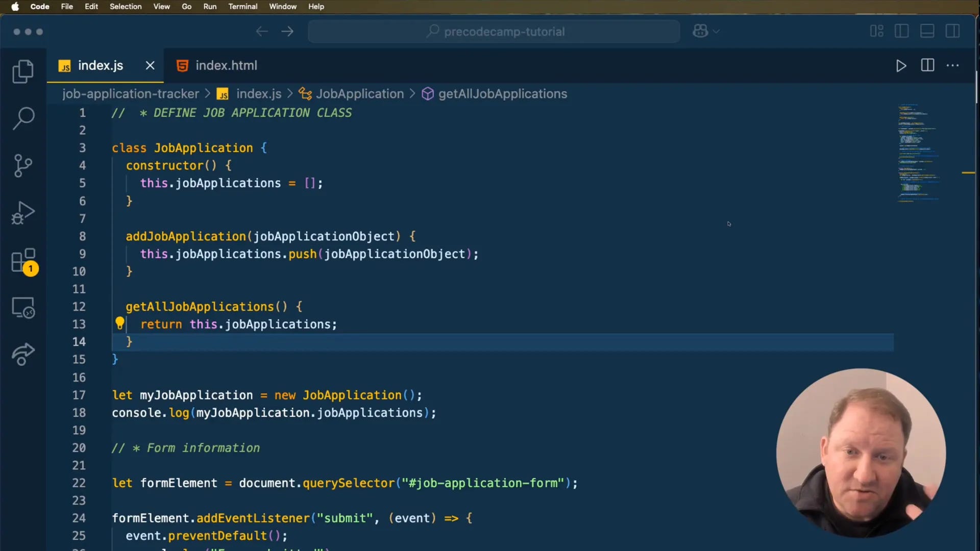Open the Selection menu
980x551 pixels.
[126, 7]
